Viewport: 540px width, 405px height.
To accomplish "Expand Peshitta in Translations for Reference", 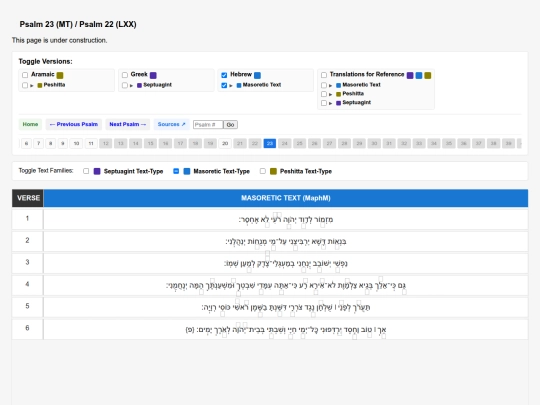I will pos(330,94).
